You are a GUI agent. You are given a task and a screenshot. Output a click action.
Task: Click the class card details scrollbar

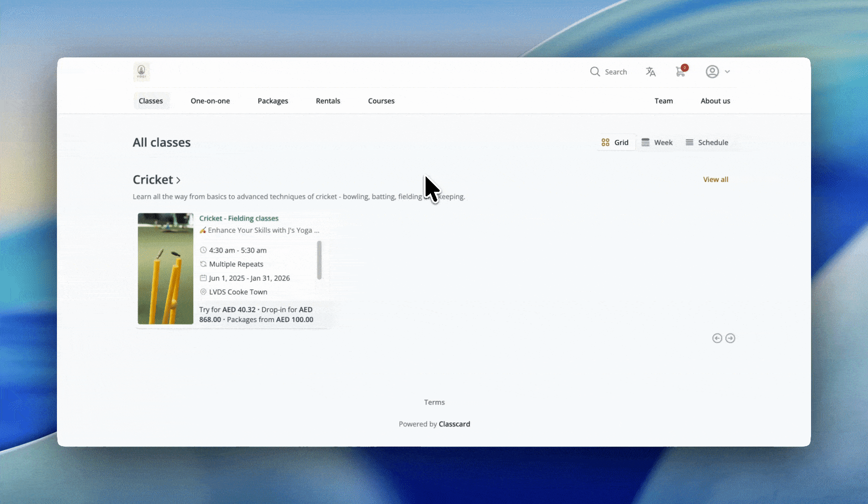pos(319,260)
